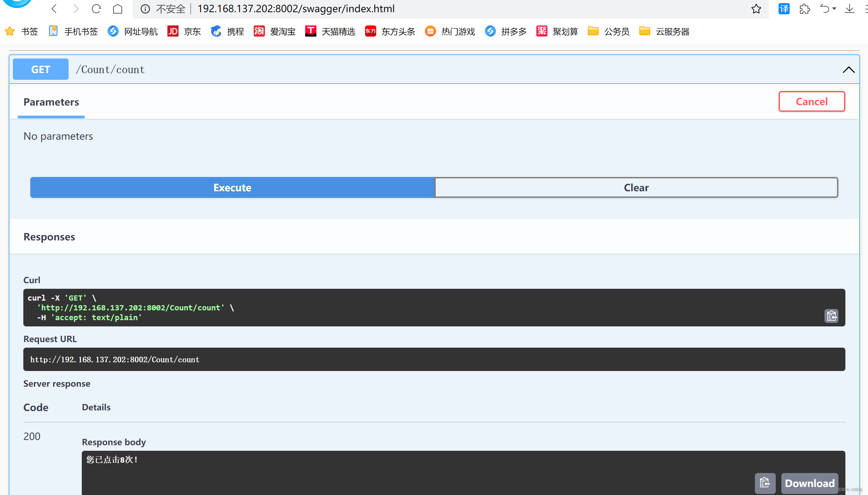This screenshot has width=868, height=495.
Task: Click the translate icon in the address bar
Action: (784, 9)
